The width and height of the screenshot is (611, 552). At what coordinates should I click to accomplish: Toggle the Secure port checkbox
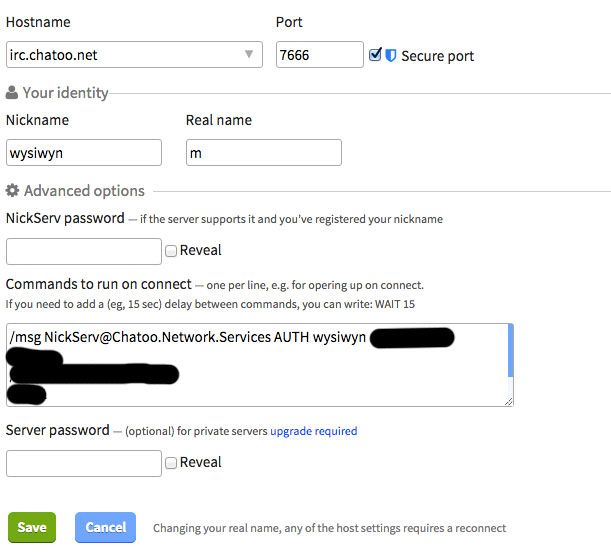[375, 55]
